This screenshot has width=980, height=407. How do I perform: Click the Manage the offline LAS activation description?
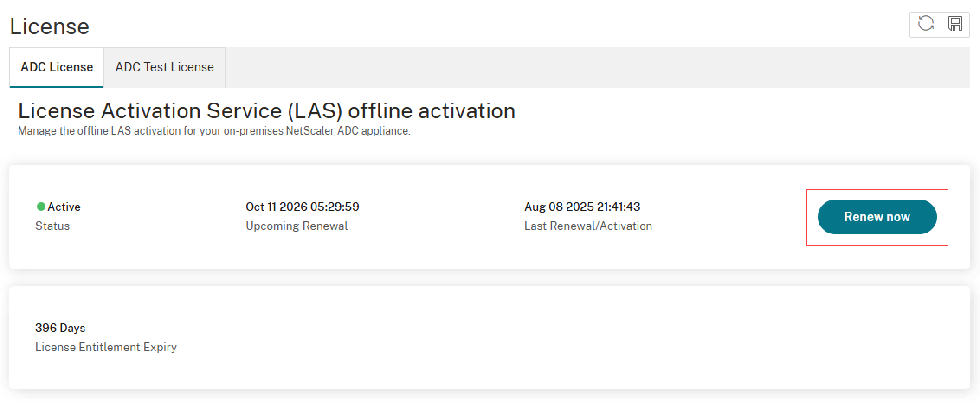click(x=214, y=131)
